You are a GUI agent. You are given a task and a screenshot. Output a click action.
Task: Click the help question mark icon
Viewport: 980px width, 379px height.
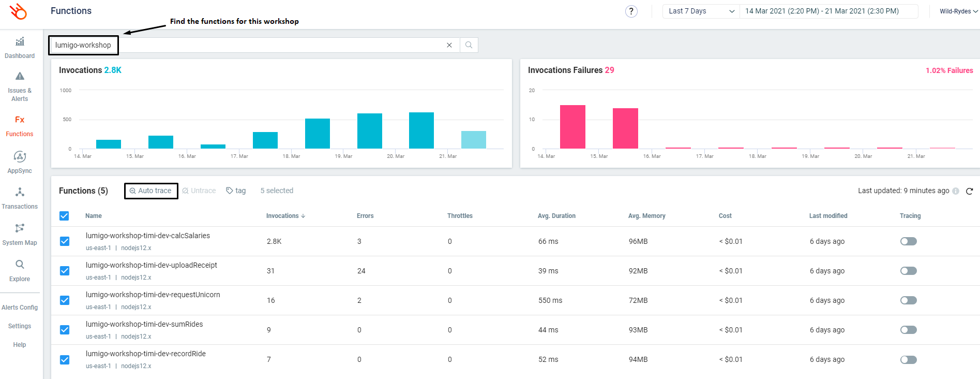click(x=631, y=11)
